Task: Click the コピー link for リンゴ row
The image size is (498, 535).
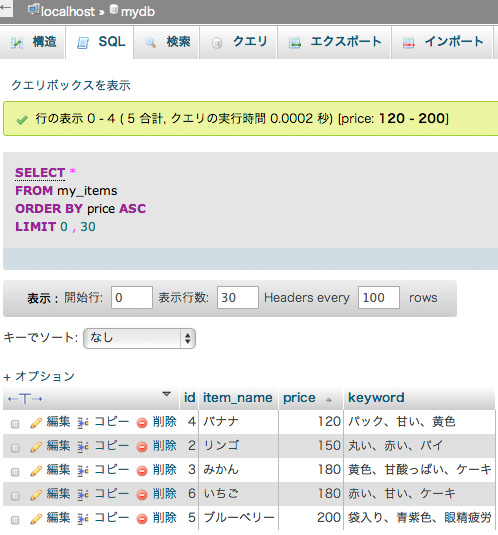Action: (112, 446)
